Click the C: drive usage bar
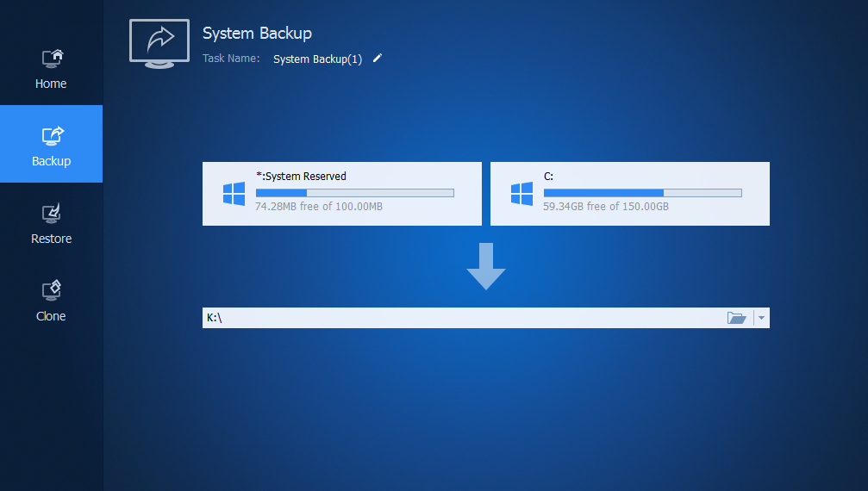 click(642, 193)
